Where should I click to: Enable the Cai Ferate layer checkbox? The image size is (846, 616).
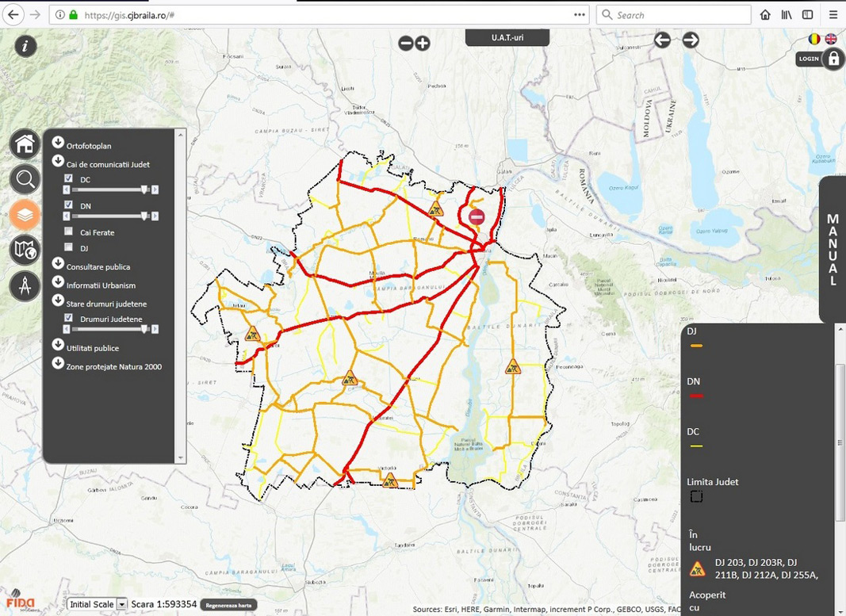pyautogui.click(x=68, y=231)
